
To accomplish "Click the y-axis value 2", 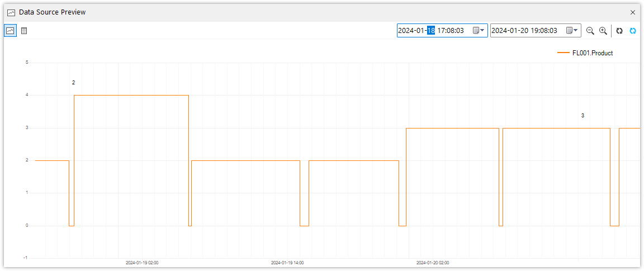I will (27, 160).
